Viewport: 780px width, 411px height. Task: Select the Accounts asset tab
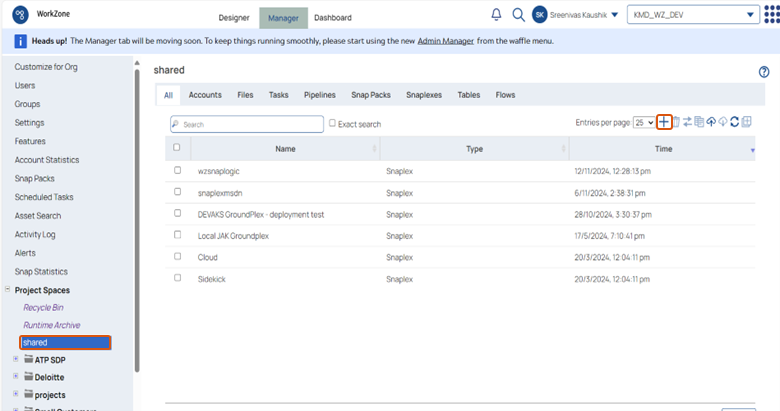[x=205, y=95]
